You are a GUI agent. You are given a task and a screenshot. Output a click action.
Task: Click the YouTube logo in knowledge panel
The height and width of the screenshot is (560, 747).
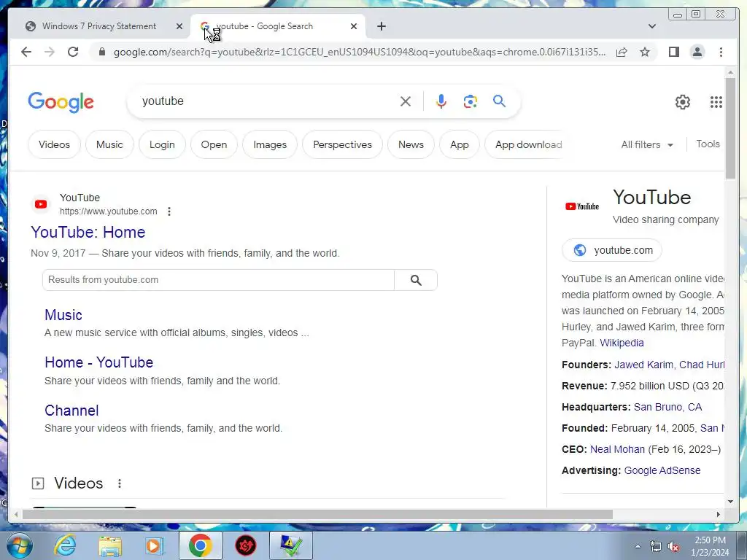tap(581, 206)
